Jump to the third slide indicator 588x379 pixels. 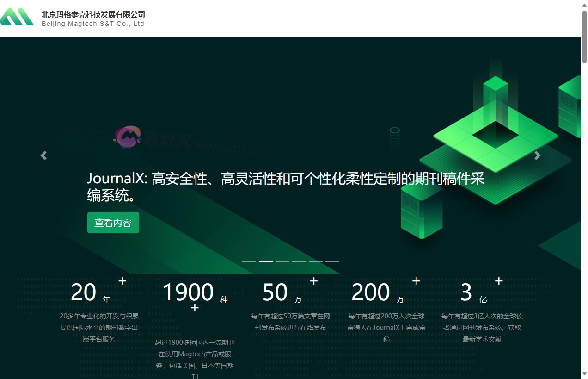pyautogui.click(x=282, y=261)
